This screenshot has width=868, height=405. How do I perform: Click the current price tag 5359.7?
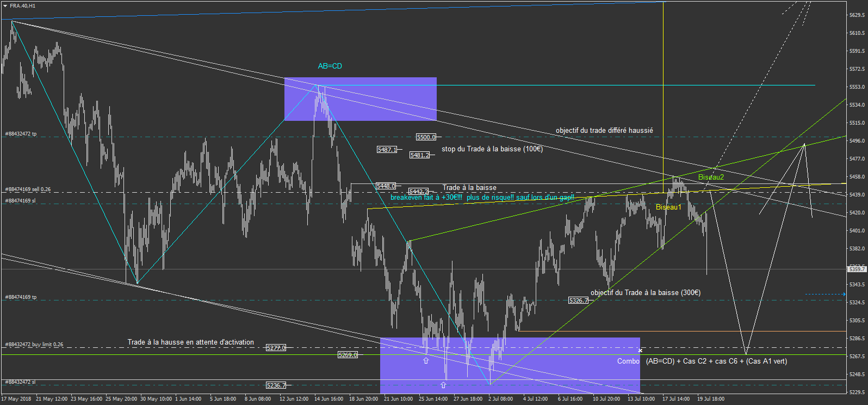(x=857, y=269)
